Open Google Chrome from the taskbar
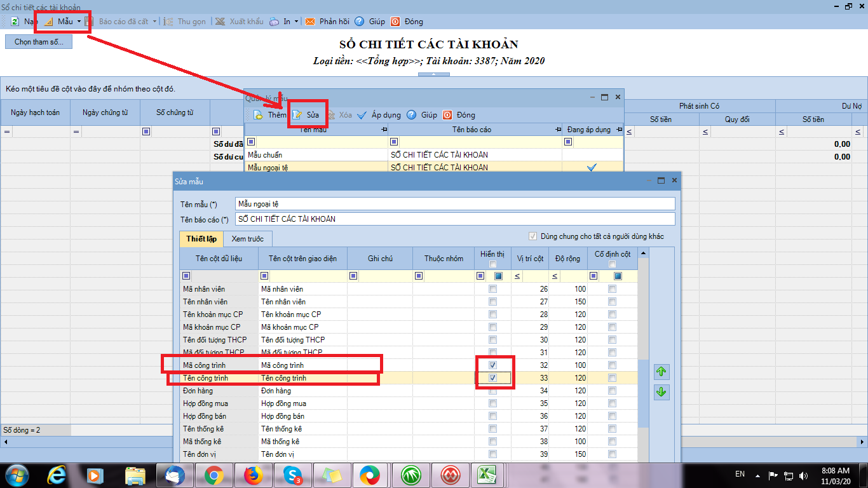This screenshot has width=868, height=488. [x=213, y=475]
